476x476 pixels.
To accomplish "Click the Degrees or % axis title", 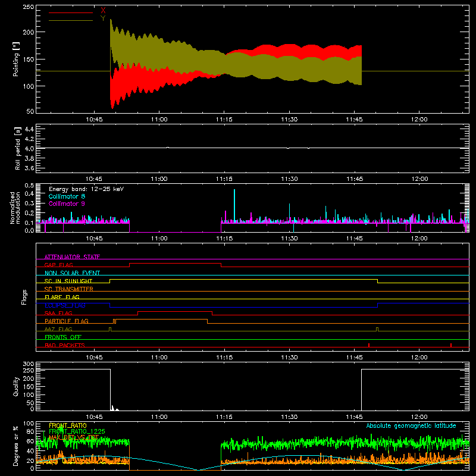I will [16, 446].
